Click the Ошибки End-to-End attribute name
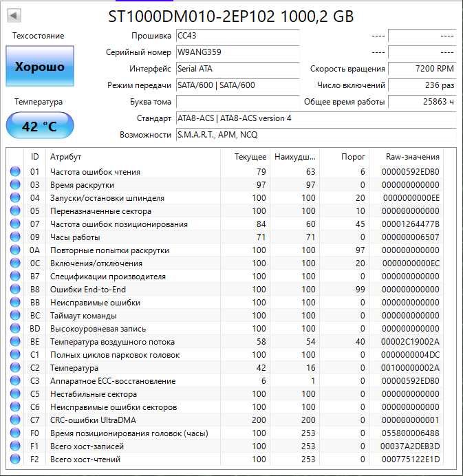Image resolution: width=463 pixels, height=476 pixels. [88, 290]
